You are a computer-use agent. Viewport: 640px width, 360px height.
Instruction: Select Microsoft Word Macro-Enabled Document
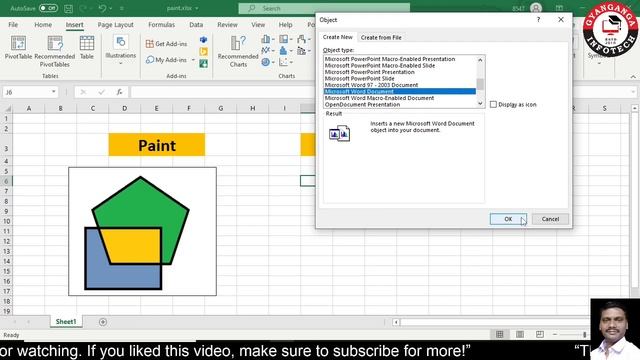pyautogui.click(x=400, y=98)
